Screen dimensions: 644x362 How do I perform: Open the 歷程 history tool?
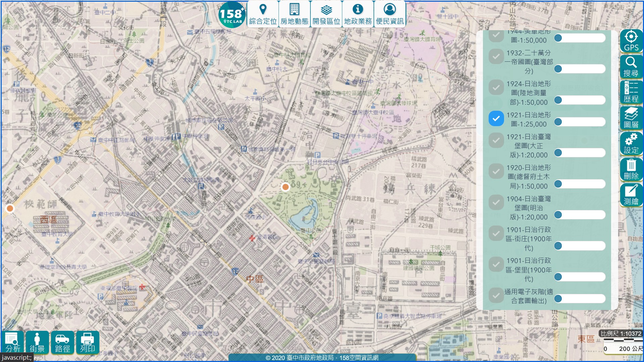[x=631, y=92]
